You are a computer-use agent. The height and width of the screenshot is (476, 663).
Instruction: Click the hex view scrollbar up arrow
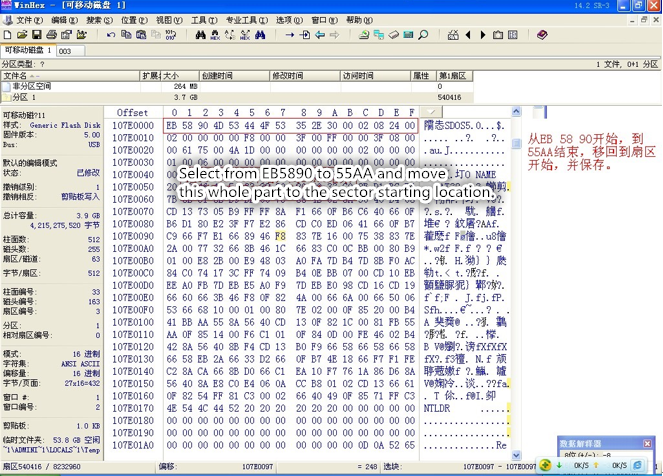tap(516, 112)
